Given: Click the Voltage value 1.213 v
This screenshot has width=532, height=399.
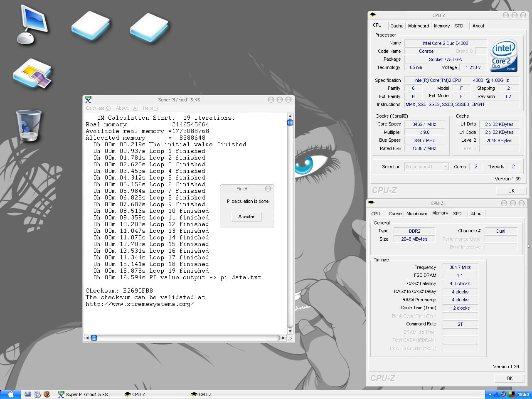Looking at the screenshot, I should click(x=473, y=67).
